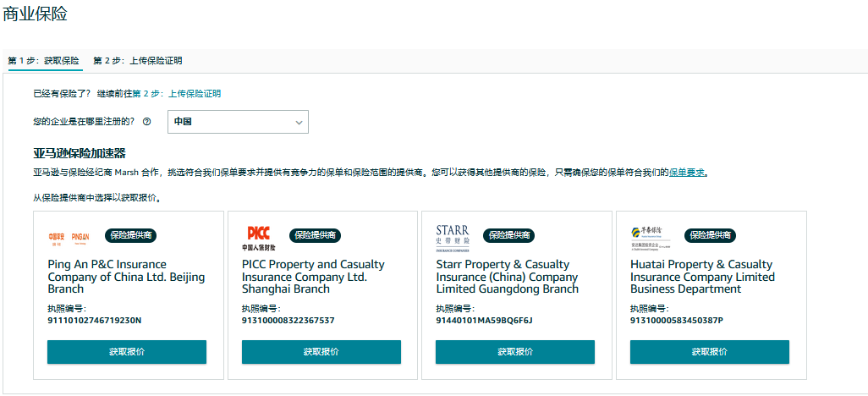The height and width of the screenshot is (396, 868).
Task: Click 从保险提供商中选择以获取报价 text
Action: [x=96, y=197]
